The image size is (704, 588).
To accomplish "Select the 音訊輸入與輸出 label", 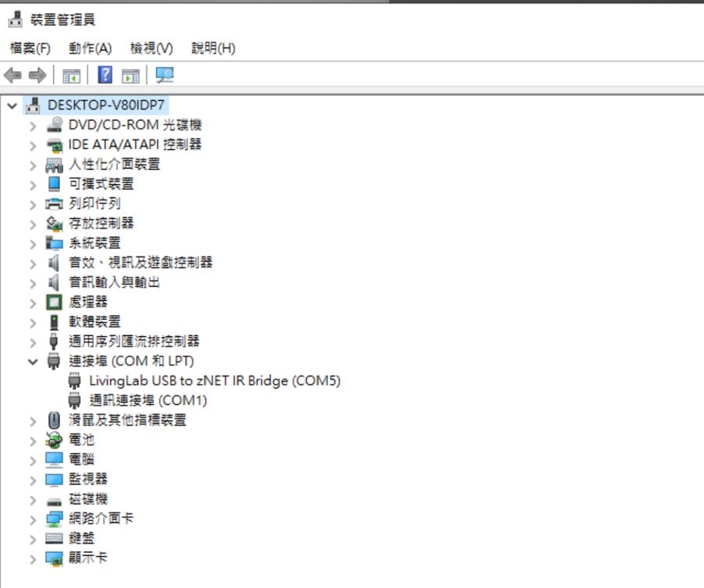I will pos(115,282).
